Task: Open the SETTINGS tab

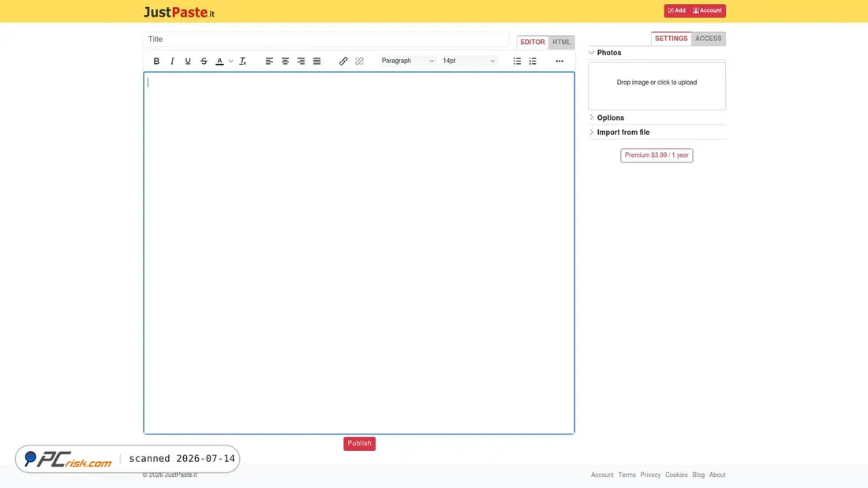Action: [x=671, y=39]
